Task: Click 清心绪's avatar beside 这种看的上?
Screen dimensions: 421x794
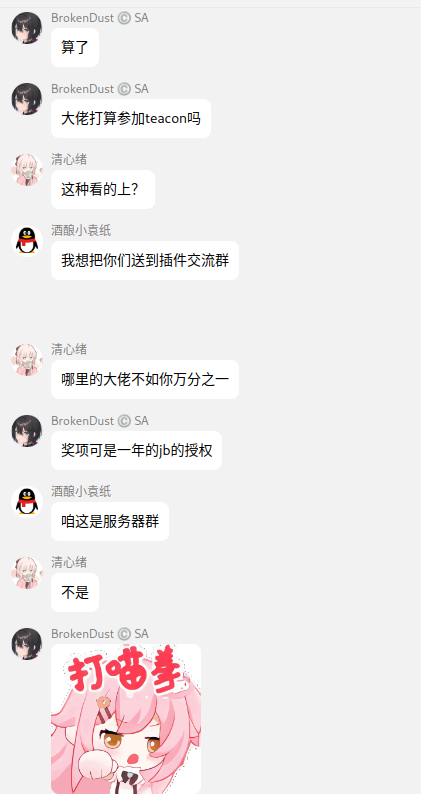Action: click(x=27, y=170)
